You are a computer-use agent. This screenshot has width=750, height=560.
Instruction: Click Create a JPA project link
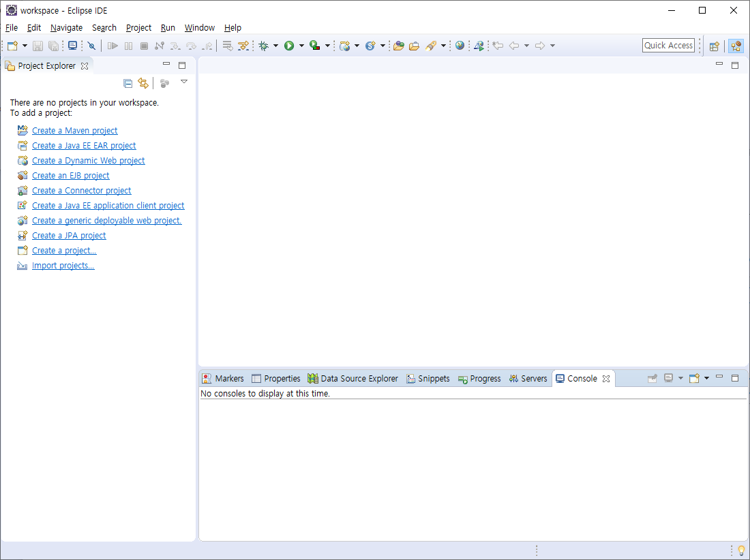[x=69, y=235]
